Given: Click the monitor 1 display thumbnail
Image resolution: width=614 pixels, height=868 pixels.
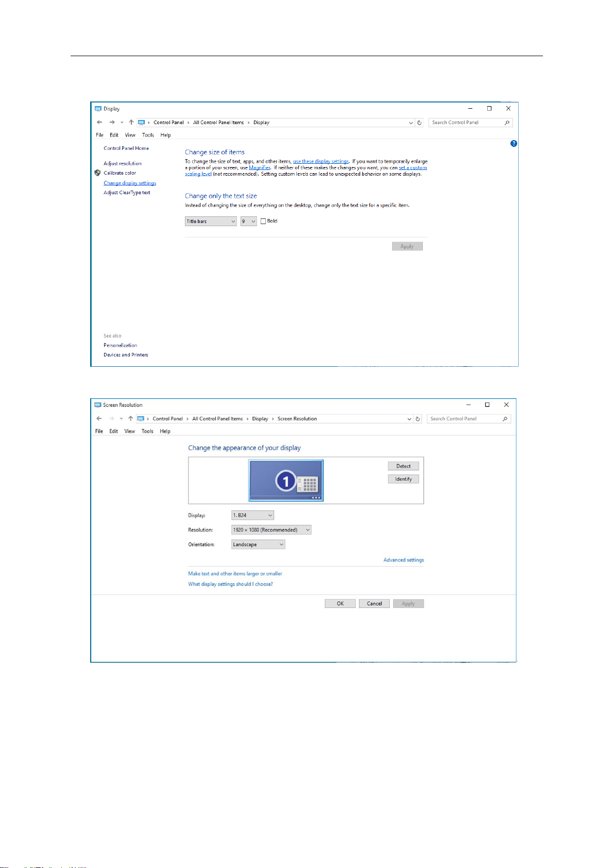Looking at the screenshot, I should (286, 481).
